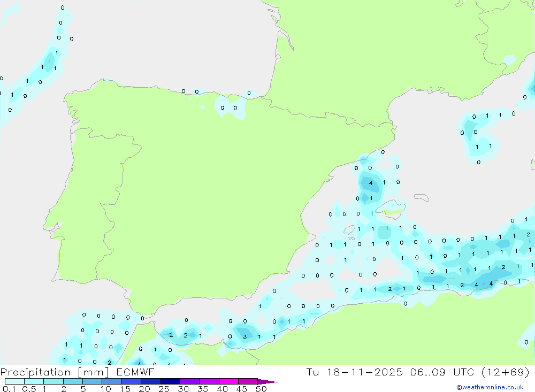Click the Mallorca island on the map

391,209
